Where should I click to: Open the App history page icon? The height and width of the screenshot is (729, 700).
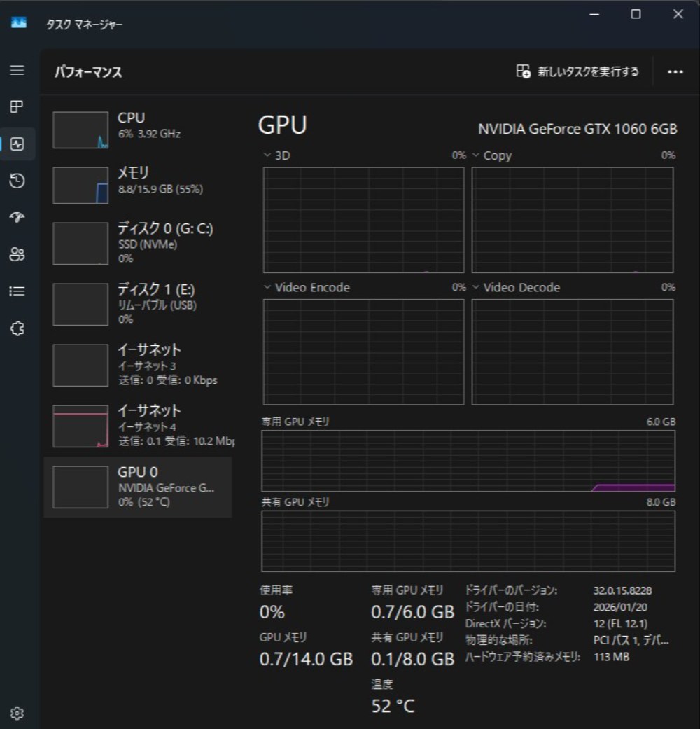click(x=17, y=181)
